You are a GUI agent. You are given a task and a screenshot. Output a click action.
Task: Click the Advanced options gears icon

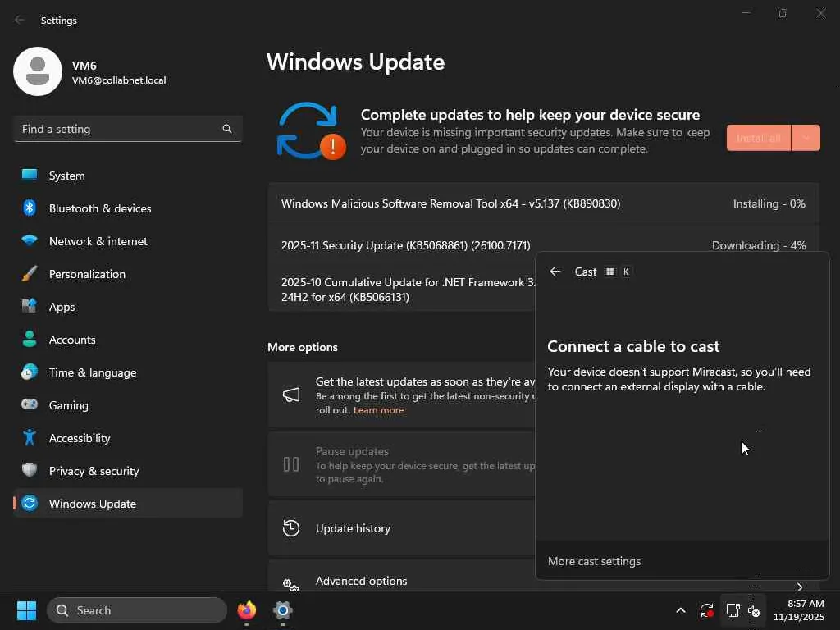(x=291, y=584)
